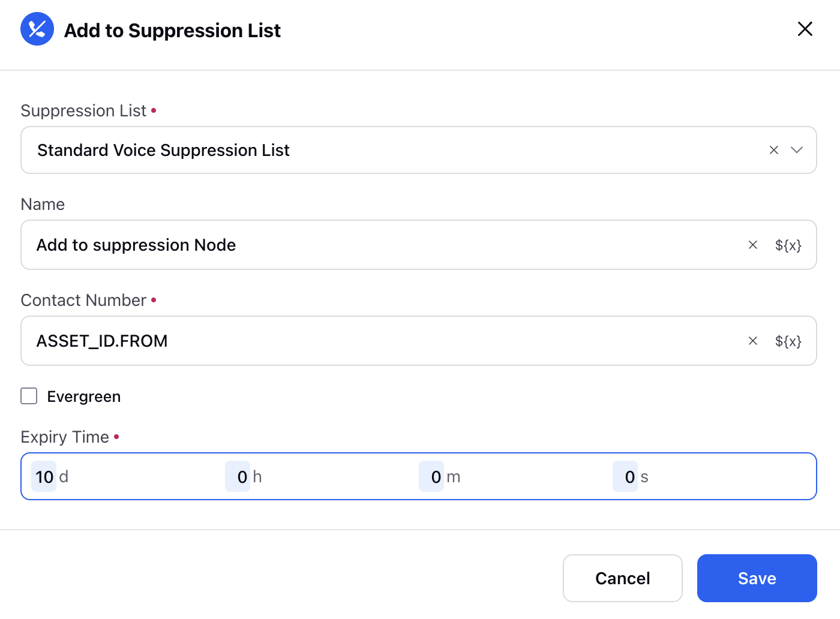840x619 pixels.
Task: Click the blue phone suppression icon in header
Action: 37,29
